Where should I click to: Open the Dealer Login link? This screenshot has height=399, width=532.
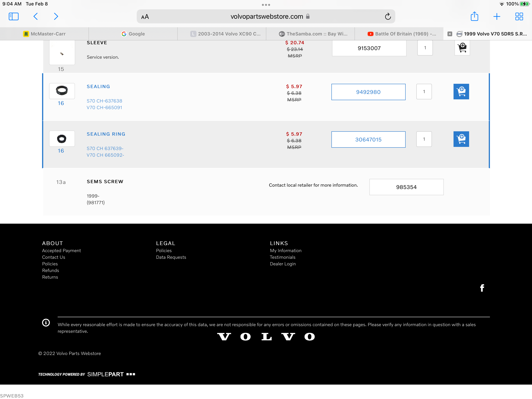click(283, 264)
